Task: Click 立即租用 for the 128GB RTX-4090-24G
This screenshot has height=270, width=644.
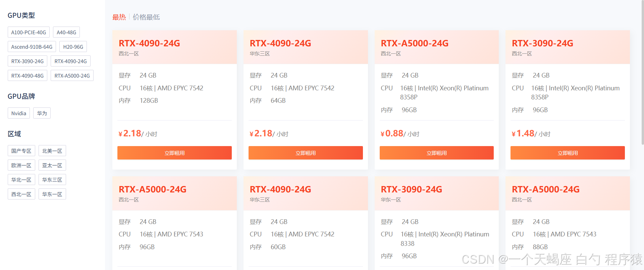Action: click(174, 153)
